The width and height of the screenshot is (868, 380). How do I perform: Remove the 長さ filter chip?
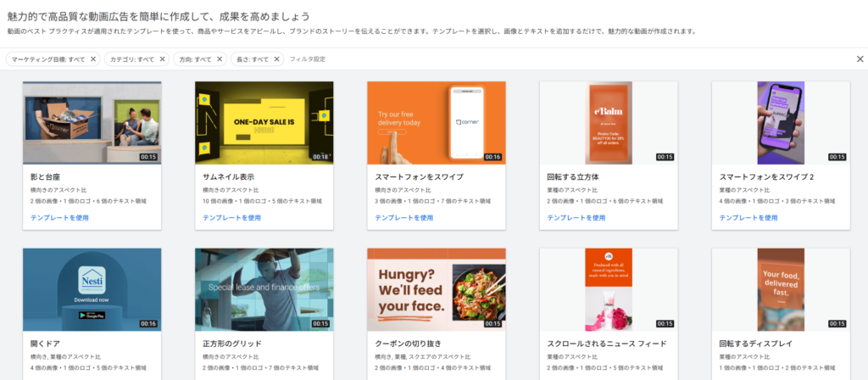[x=276, y=59]
